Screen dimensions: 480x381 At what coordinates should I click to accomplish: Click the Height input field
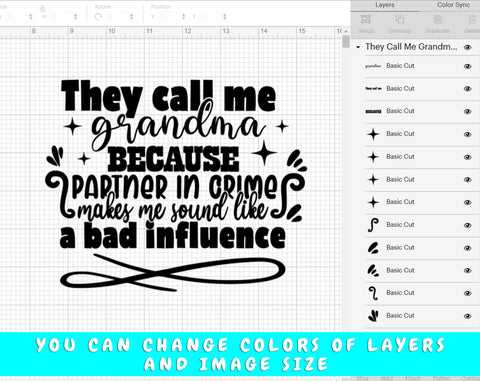tap(60, 16)
